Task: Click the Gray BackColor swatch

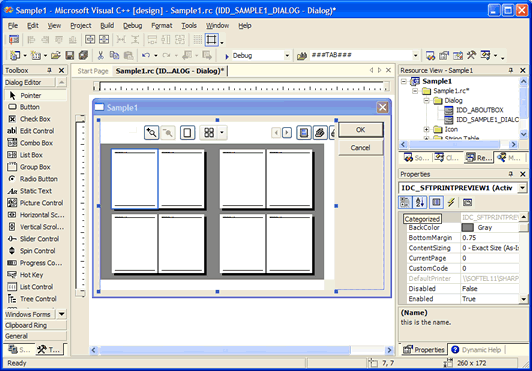Action: pyautogui.click(x=468, y=227)
